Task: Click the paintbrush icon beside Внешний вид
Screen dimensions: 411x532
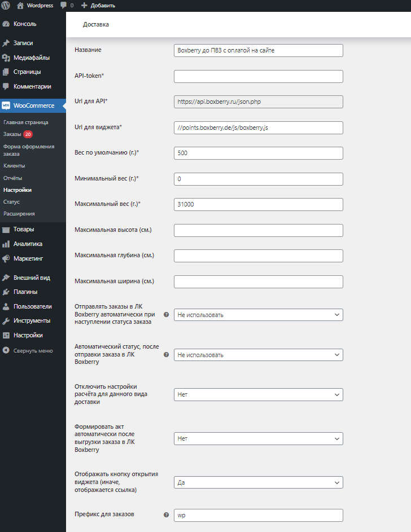Action: (6, 278)
